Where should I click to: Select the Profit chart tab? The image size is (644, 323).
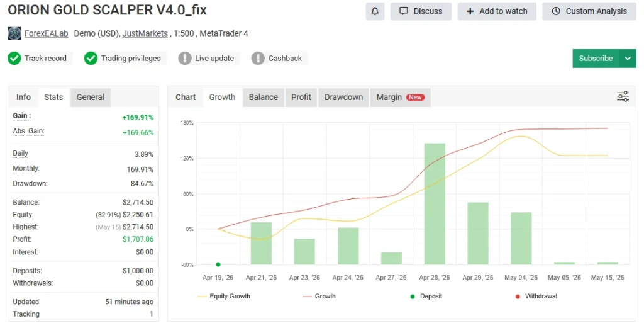tap(301, 98)
